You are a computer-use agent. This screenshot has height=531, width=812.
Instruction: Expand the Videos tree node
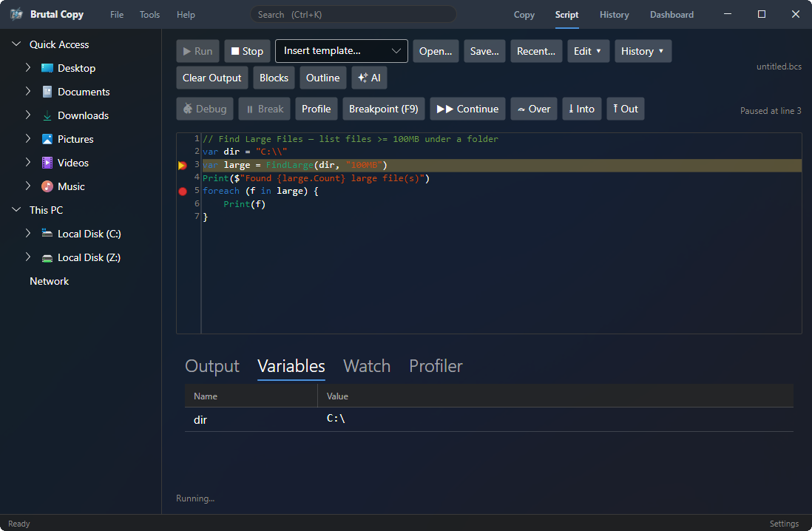[28, 162]
